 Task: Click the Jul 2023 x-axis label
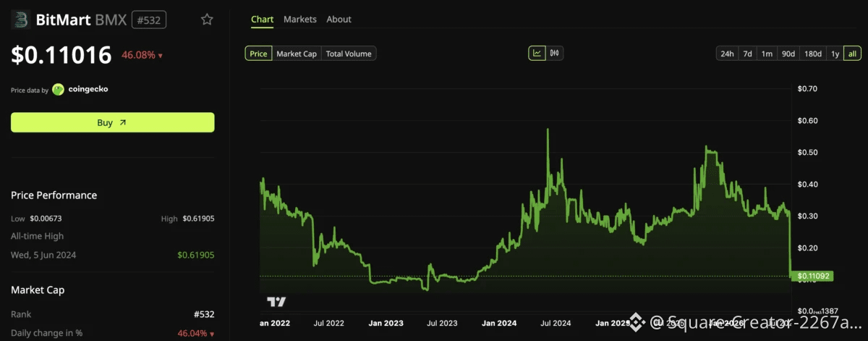coord(442,323)
